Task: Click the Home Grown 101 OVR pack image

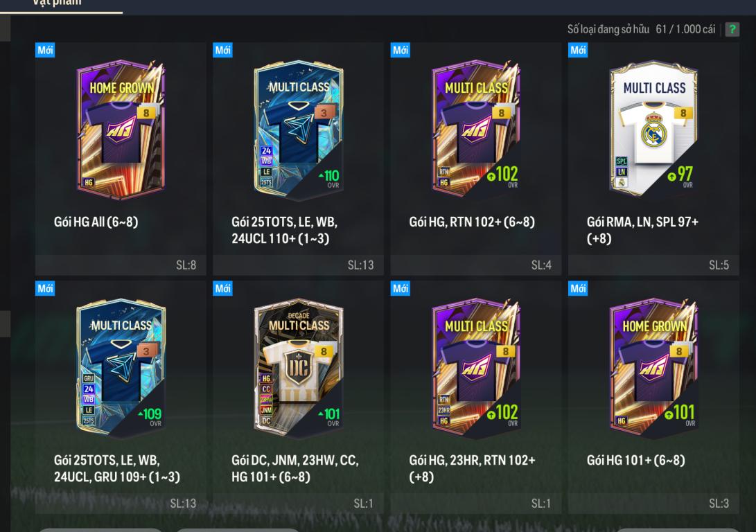Action: tap(653, 368)
